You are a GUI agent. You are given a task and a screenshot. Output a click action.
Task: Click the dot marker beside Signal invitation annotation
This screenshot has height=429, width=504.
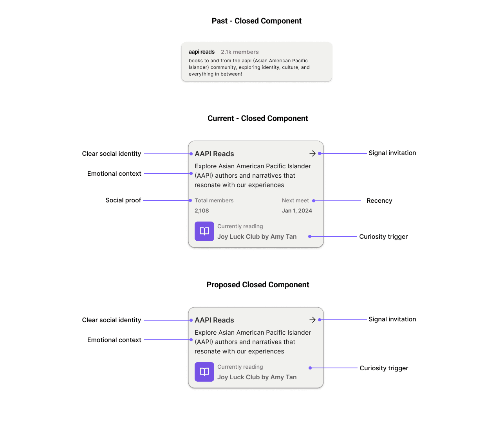[x=320, y=153]
